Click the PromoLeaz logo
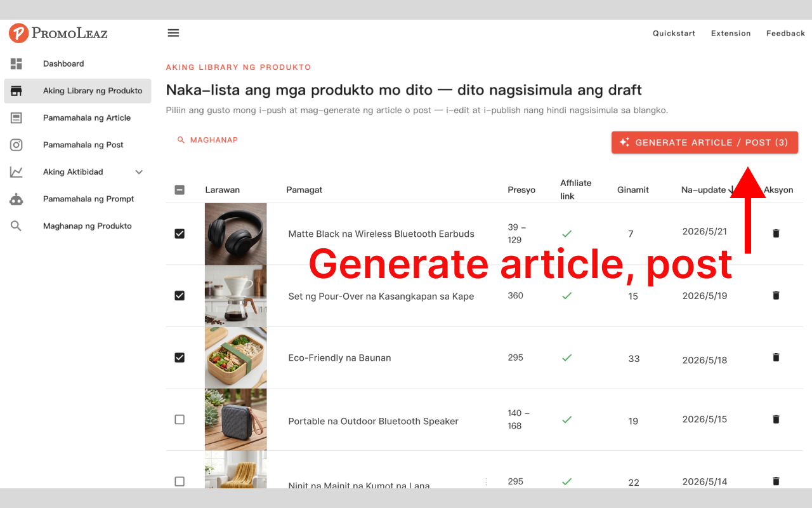This screenshot has height=508, width=812. (x=58, y=33)
